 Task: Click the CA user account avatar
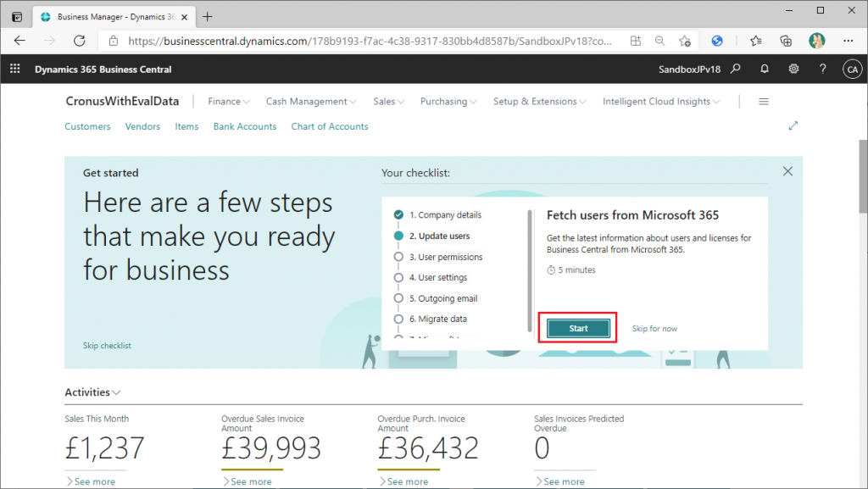[x=852, y=69]
